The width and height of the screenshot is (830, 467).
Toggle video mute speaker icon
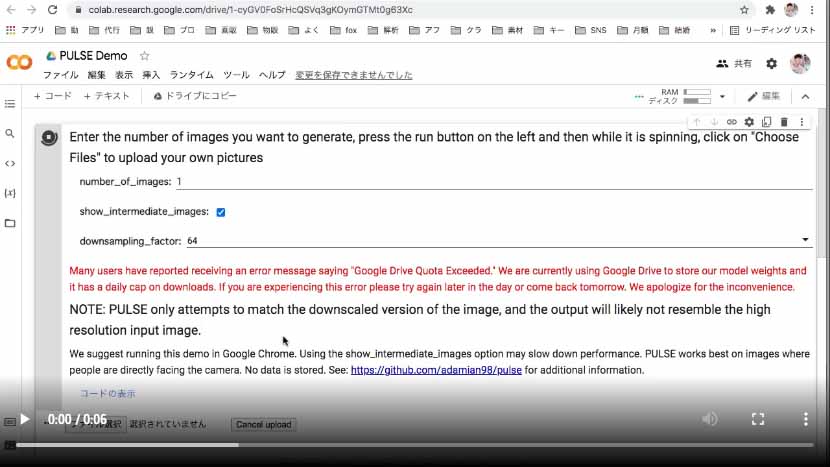709,419
